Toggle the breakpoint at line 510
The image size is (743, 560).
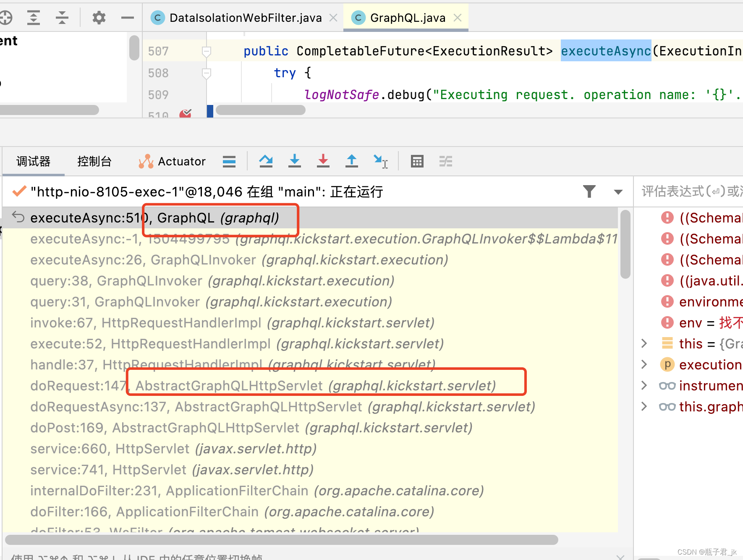(x=185, y=114)
